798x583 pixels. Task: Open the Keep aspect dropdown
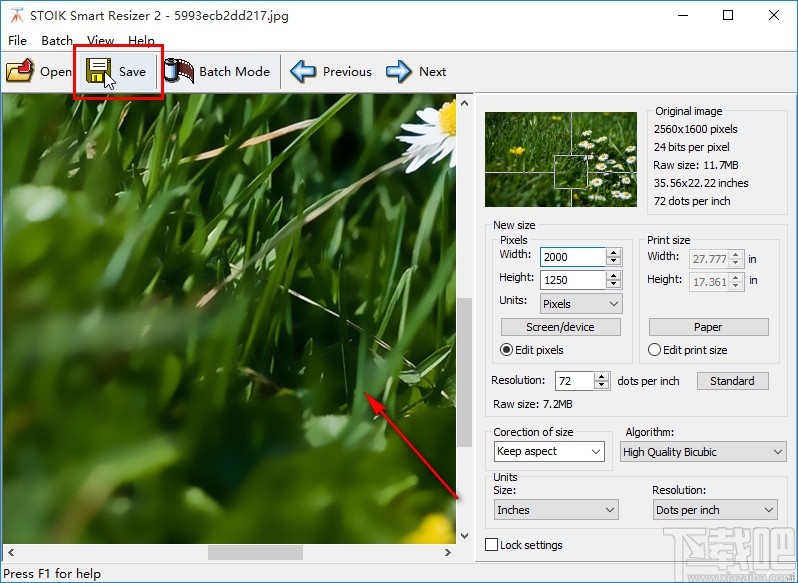coord(549,452)
